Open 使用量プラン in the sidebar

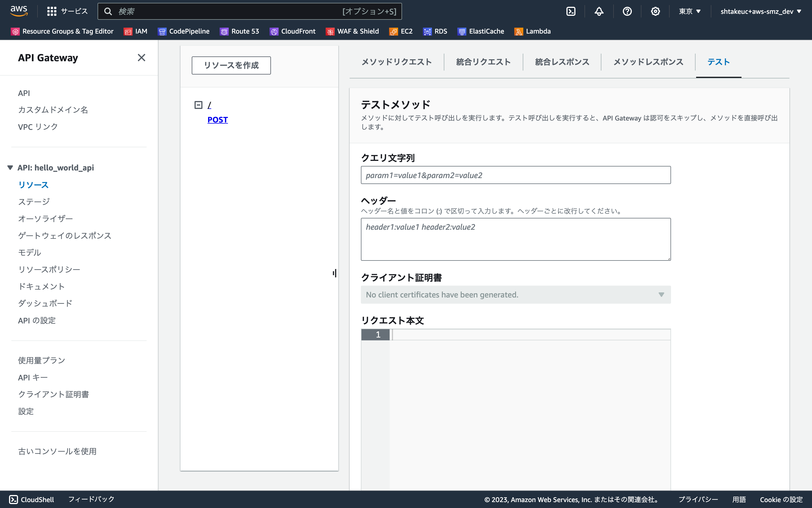point(42,360)
